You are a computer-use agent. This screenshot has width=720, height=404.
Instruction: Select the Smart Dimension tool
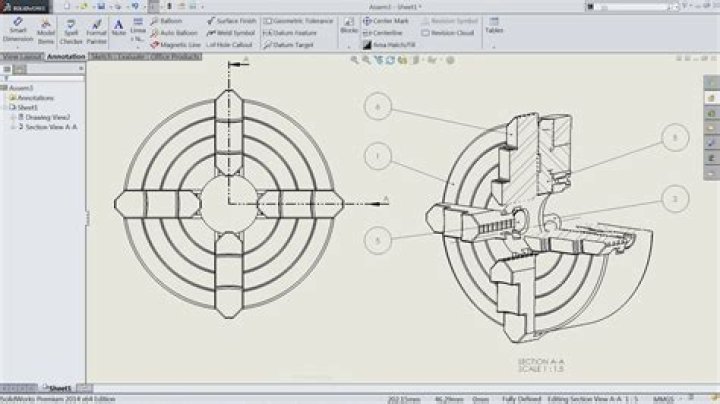click(18, 30)
